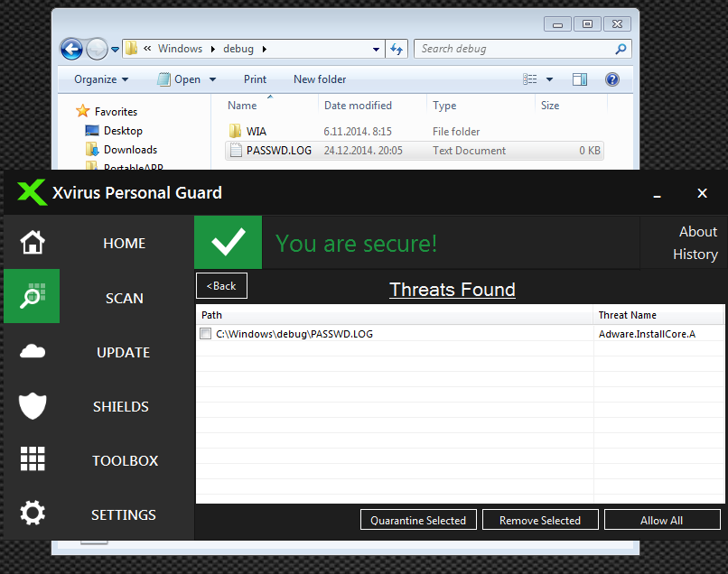
Task: Click Quarantine Selected
Action: (x=418, y=520)
